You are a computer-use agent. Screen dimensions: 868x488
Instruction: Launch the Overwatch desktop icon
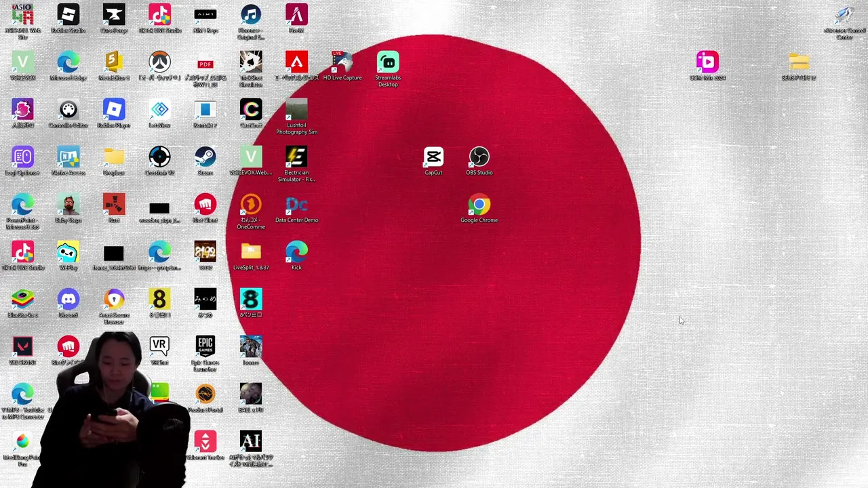point(159,62)
